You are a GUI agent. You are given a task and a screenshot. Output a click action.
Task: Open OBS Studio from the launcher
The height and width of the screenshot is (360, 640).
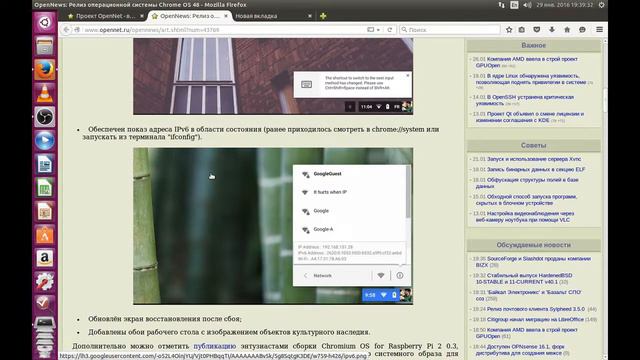[x=44, y=117]
